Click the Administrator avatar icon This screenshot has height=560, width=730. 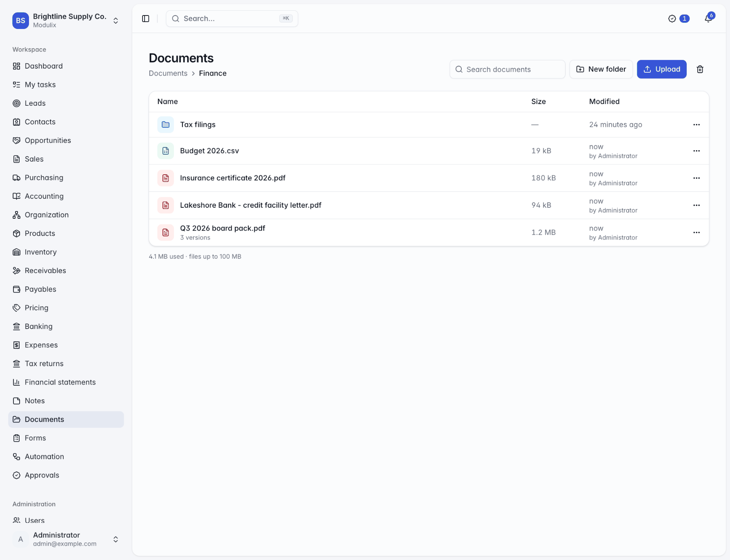click(x=20, y=539)
